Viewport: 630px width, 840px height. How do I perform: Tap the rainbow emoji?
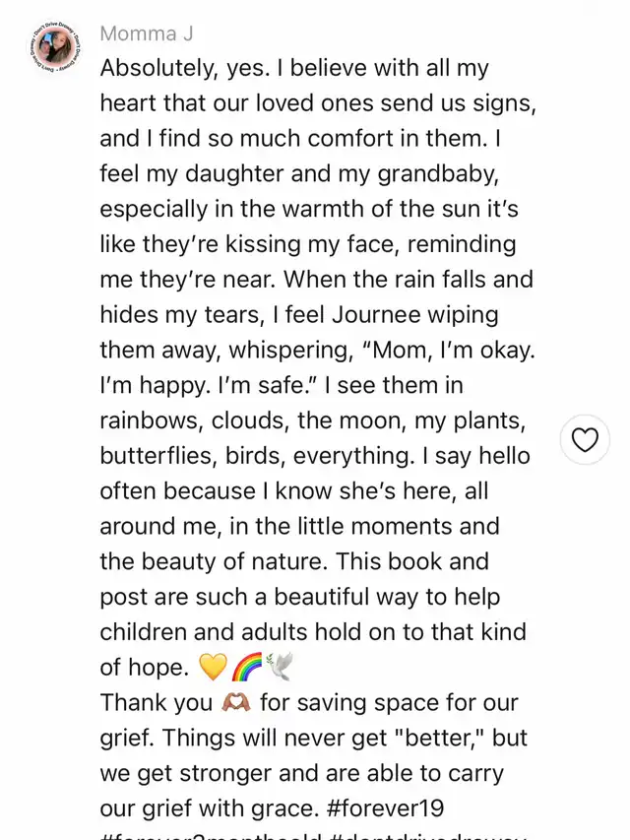coord(246,667)
